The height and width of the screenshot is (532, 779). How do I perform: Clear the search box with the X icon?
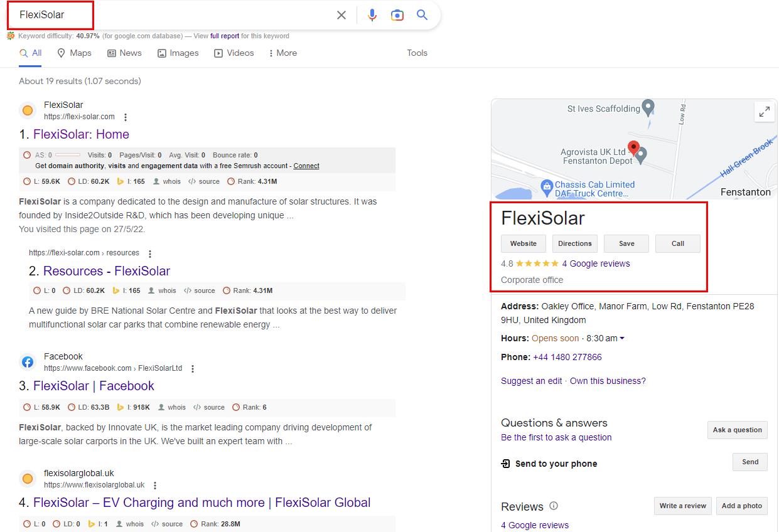tap(341, 15)
